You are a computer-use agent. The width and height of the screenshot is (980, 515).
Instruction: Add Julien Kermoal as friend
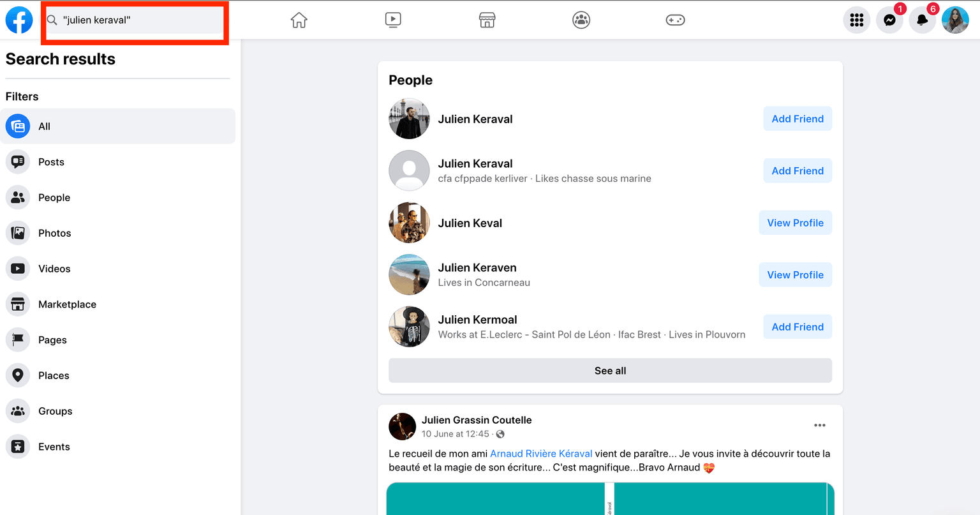pos(798,327)
